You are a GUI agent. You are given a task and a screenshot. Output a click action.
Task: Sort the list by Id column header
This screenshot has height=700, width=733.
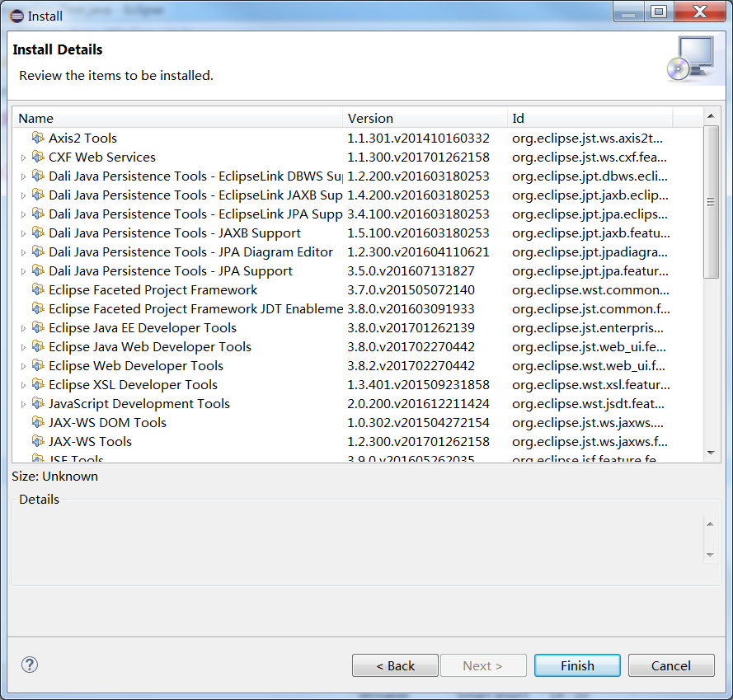point(590,118)
